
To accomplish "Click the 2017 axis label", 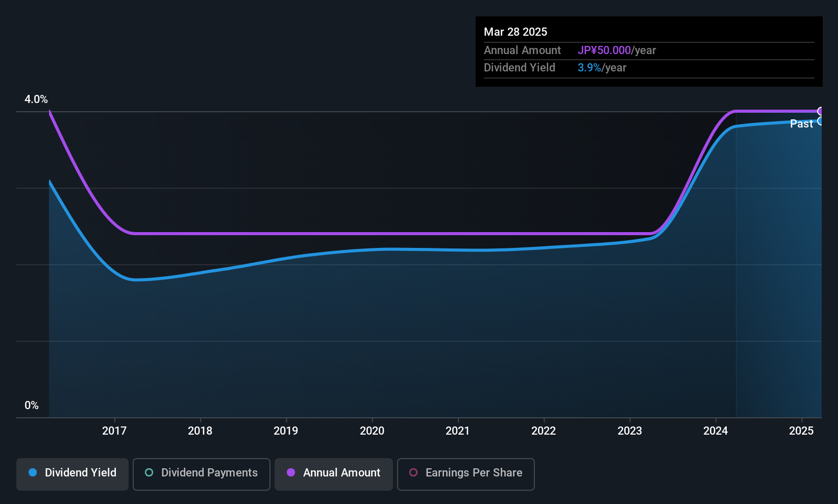I will [x=114, y=431].
